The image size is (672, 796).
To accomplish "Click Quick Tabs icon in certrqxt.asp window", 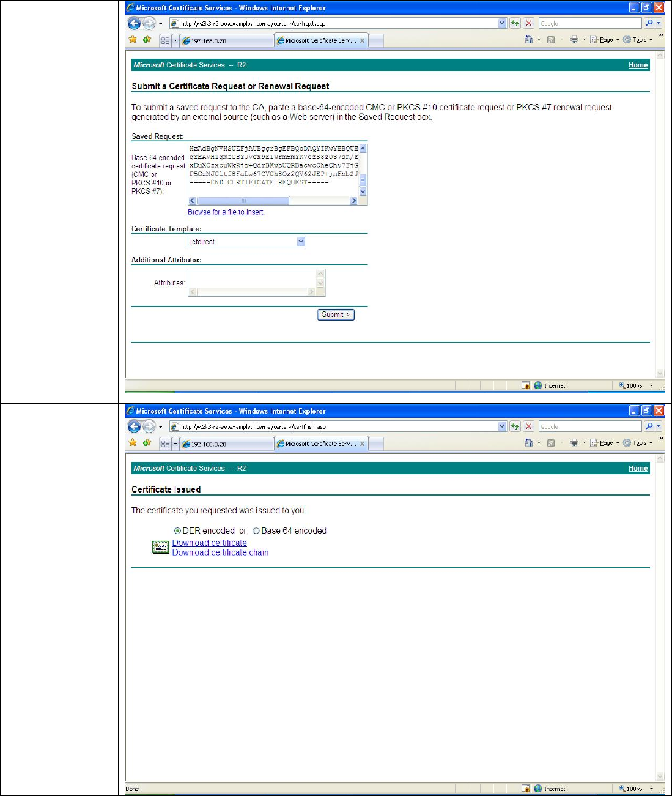I will tap(165, 40).
